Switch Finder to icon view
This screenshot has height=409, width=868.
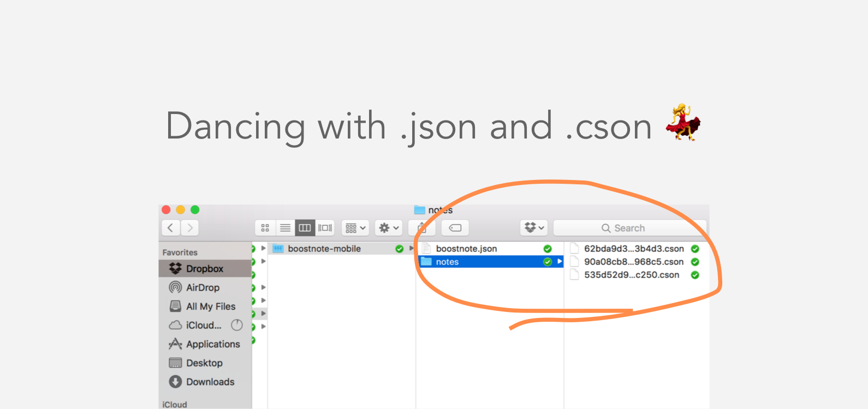click(x=265, y=228)
